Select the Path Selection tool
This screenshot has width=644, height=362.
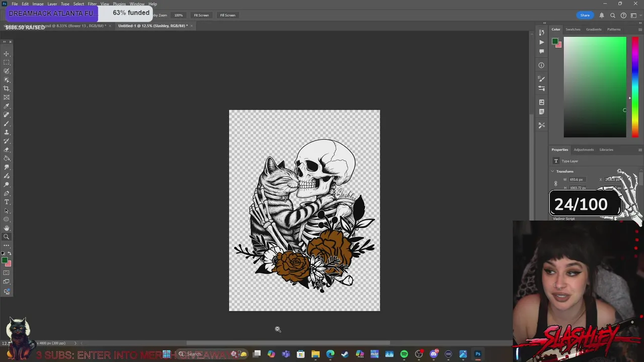7,211
